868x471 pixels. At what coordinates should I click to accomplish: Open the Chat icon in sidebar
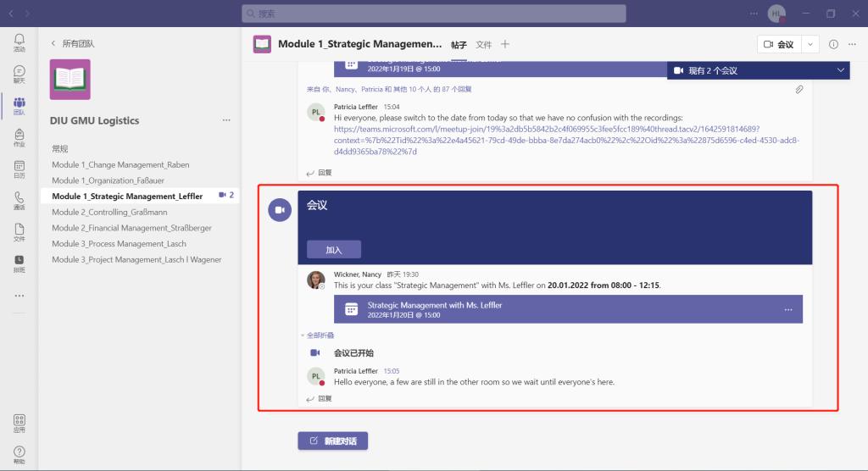click(x=19, y=74)
